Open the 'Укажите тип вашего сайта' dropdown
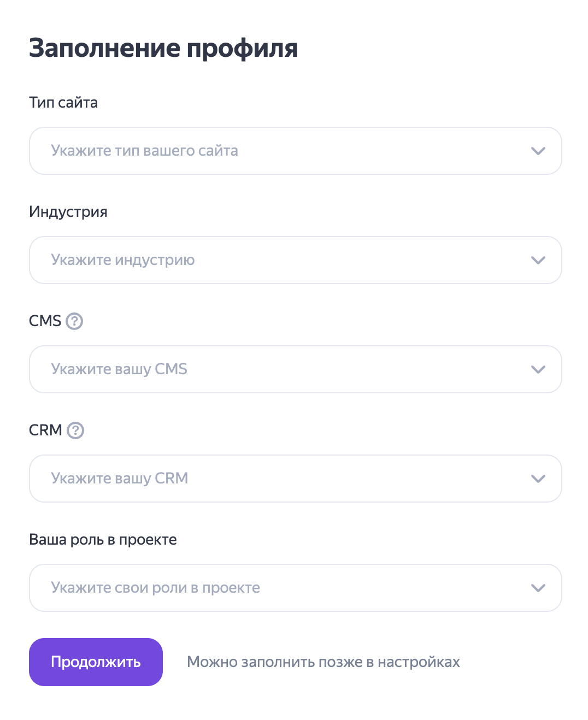 tap(295, 151)
